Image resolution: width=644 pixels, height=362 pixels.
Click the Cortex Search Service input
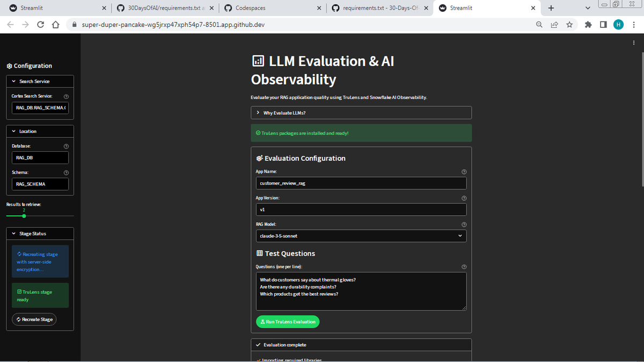coord(40,108)
